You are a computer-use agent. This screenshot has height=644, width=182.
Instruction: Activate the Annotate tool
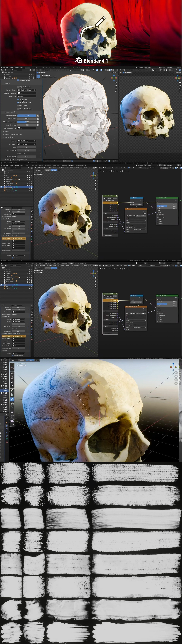click(x=12, y=390)
